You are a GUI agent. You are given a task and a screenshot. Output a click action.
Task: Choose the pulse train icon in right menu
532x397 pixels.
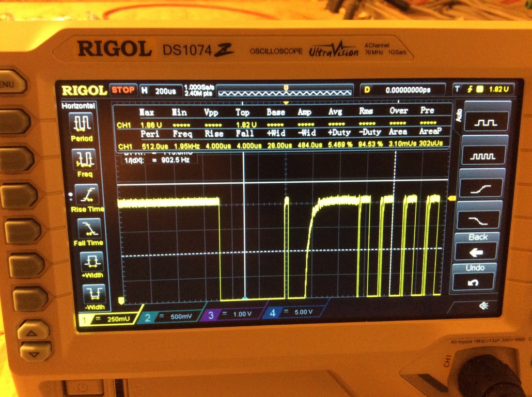pyautogui.click(x=482, y=155)
